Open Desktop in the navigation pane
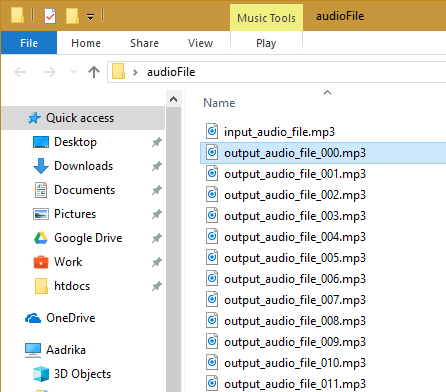This screenshot has width=446, height=392. (x=75, y=142)
